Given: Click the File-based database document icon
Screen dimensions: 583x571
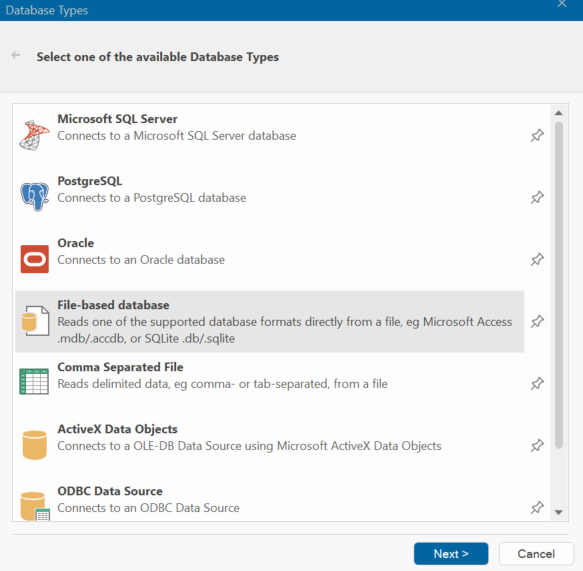Looking at the screenshot, I should (x=35, y=321).
